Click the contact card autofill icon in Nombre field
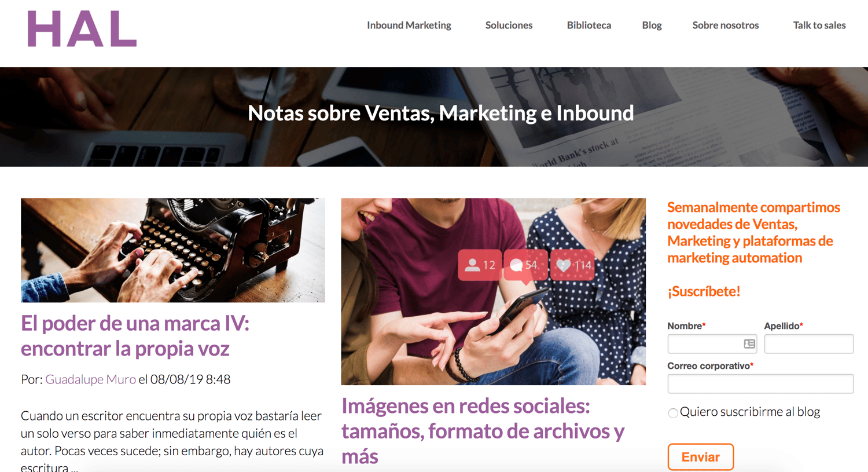 click(749, 344)
